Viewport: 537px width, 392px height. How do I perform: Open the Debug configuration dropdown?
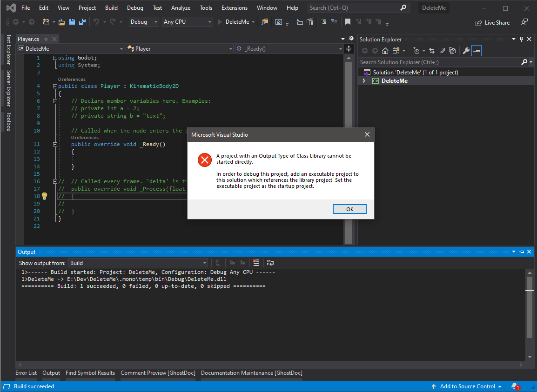144,22
